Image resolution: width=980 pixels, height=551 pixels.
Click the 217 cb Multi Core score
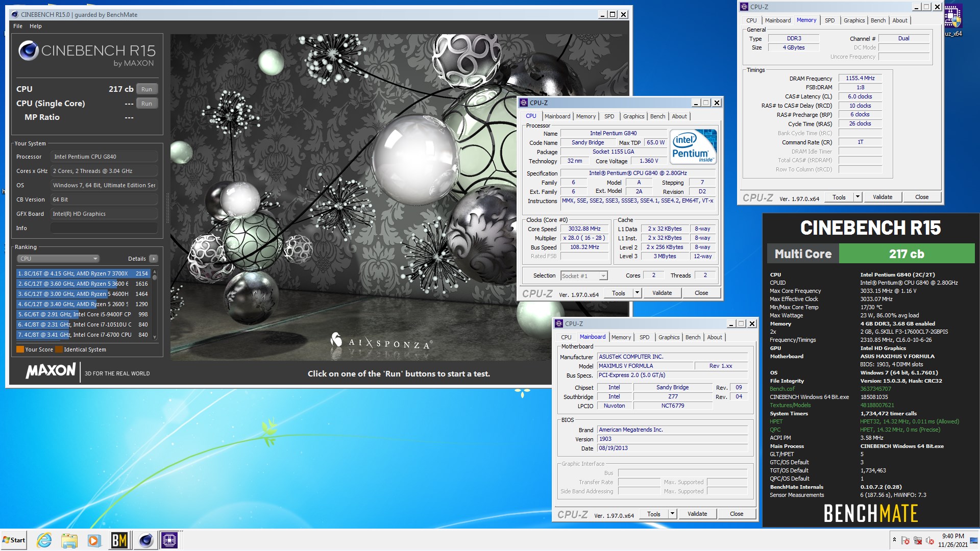click(906, 254)
